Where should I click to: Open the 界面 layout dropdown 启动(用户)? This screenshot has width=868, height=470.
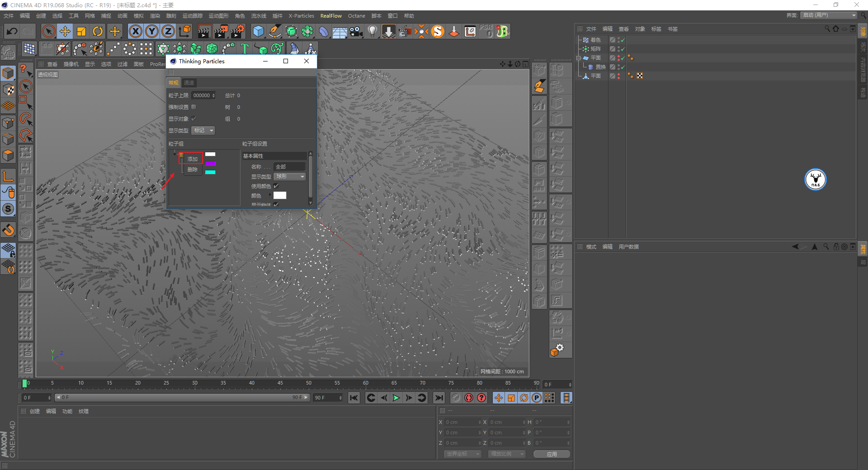pos(829,15)
